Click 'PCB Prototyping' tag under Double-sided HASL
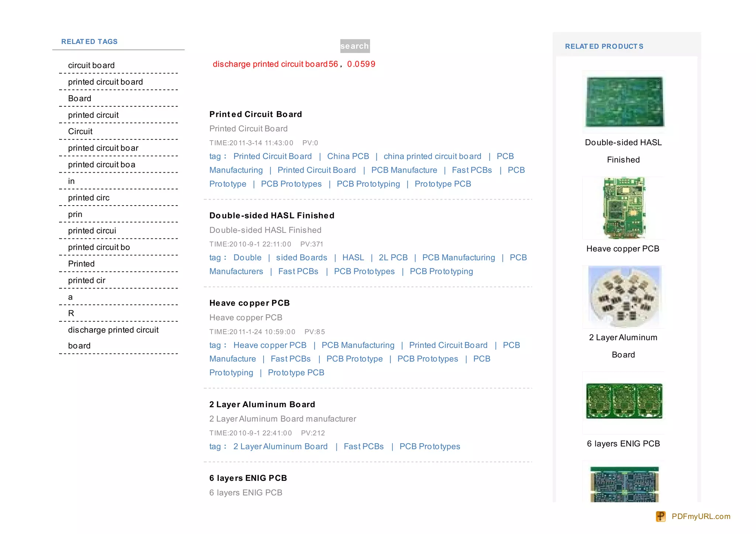This screenshot has height=534, width=756. click(x=441, y=272)
